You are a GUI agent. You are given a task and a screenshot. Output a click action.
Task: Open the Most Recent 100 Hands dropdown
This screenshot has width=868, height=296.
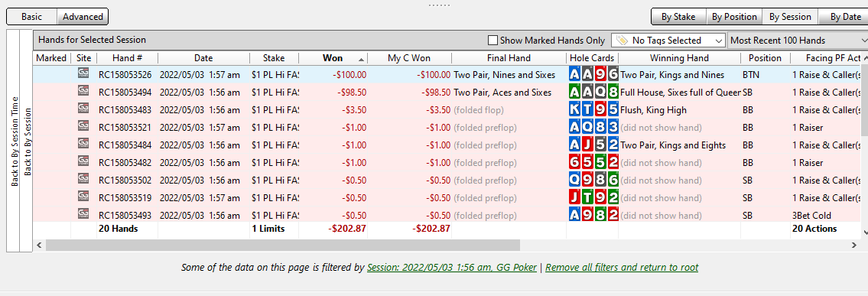(x=798, y=41)
